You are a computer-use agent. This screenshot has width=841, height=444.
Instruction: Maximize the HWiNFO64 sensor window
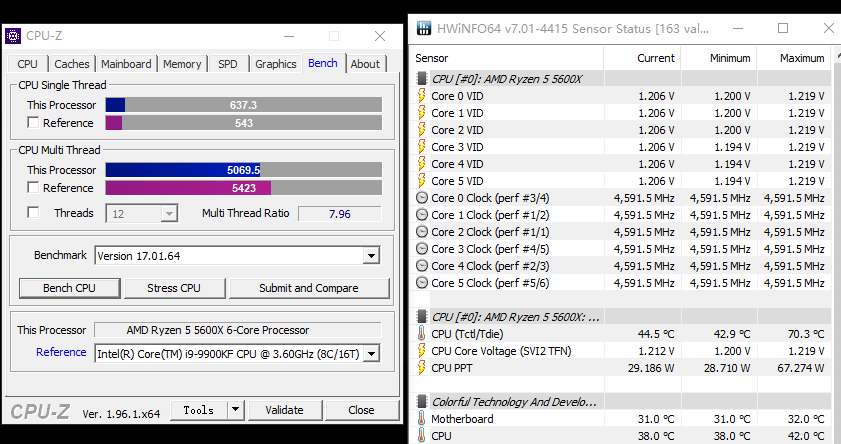[783, 28]
